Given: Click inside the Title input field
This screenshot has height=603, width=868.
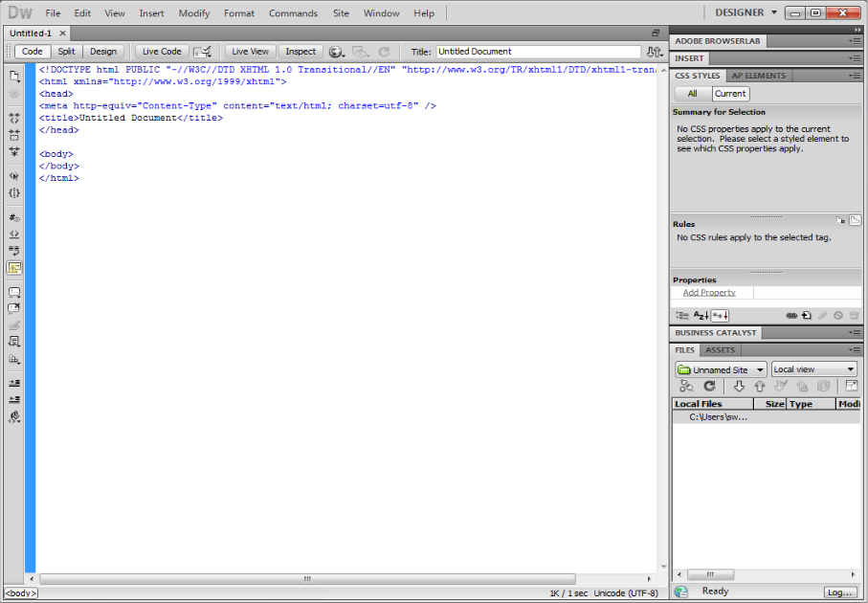Looking at the screenshot, I should 536,51.
